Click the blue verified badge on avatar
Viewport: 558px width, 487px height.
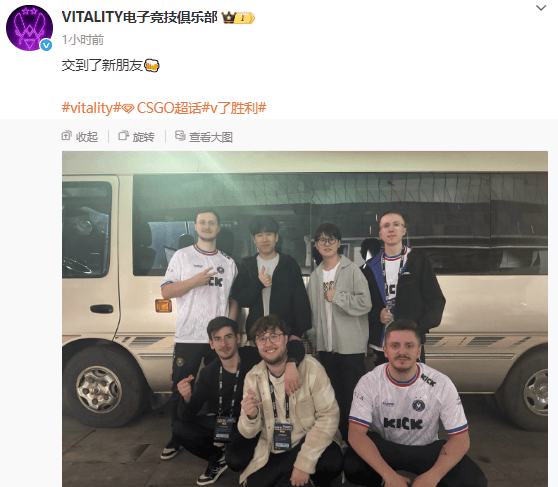point(46,45)
